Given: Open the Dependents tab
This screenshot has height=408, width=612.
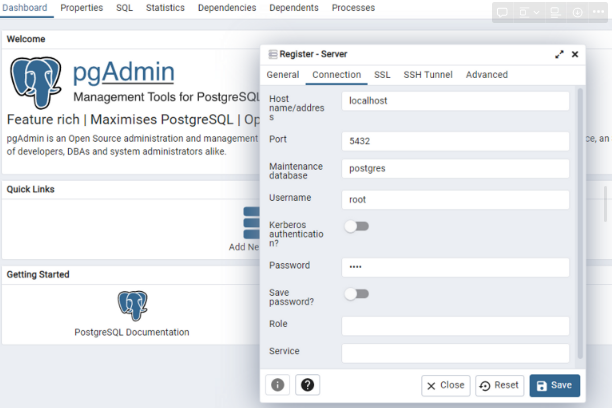Looking at the screenshot, I should coord(294,8).
